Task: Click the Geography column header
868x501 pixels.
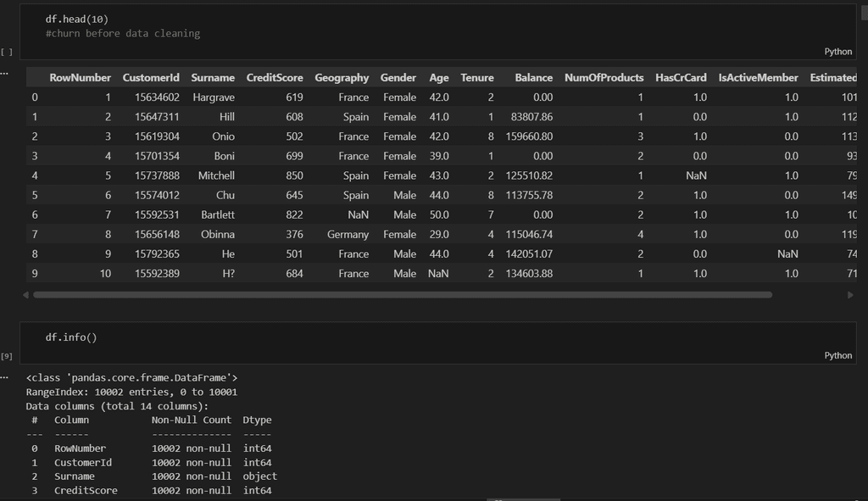Action: [342, 78]
